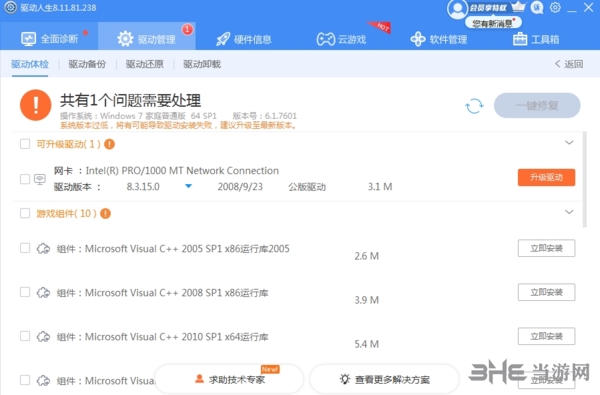600x395 pixels.
Task: Open the 工具箱 tab
Action: (x=536, y=39)
